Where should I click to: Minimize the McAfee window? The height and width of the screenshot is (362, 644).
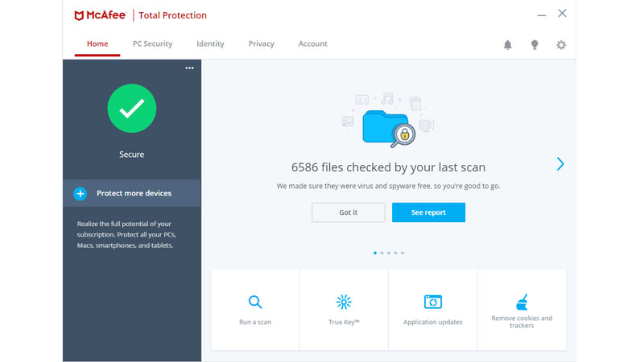[542, 15]
